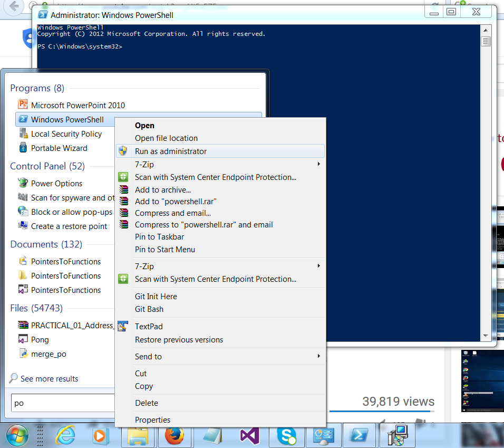The height and width of the screenshot is (448, 504).
Task: Expand the second 7-Zip submenu arrow
Action: (318, 265)
